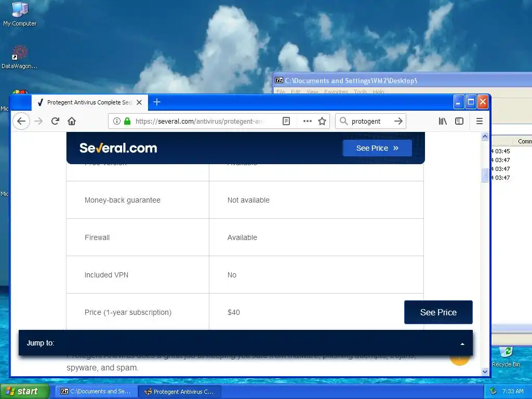532x399 pixels.
Task: Click the protogent search box
Action: point(370,121)
